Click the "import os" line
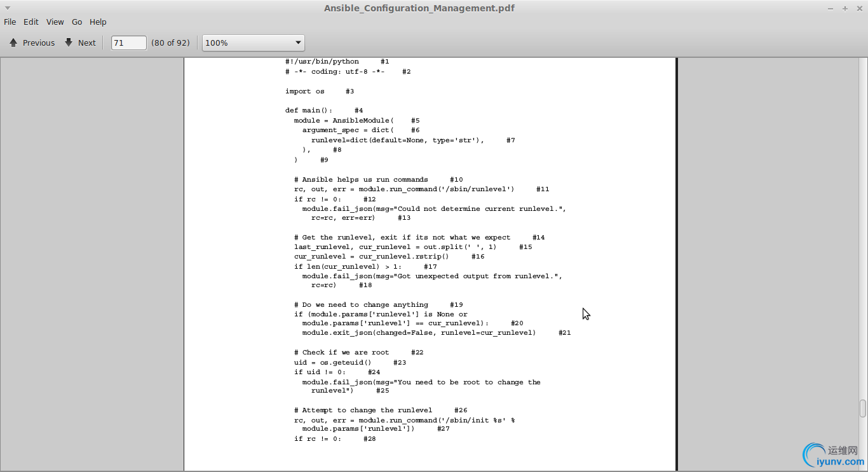 pos(320,91)
